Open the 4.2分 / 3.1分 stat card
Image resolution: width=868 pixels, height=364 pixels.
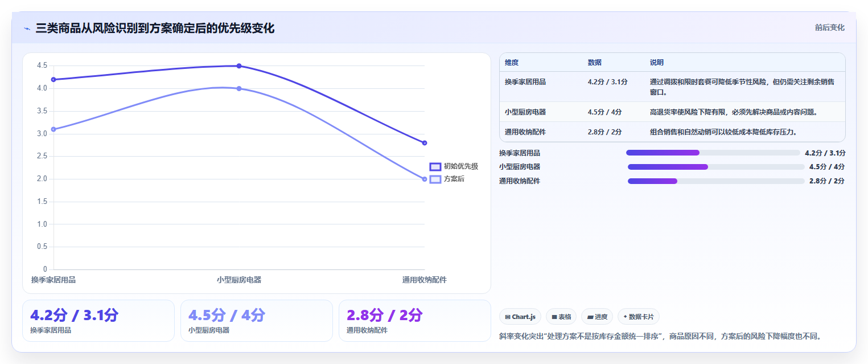98,321
